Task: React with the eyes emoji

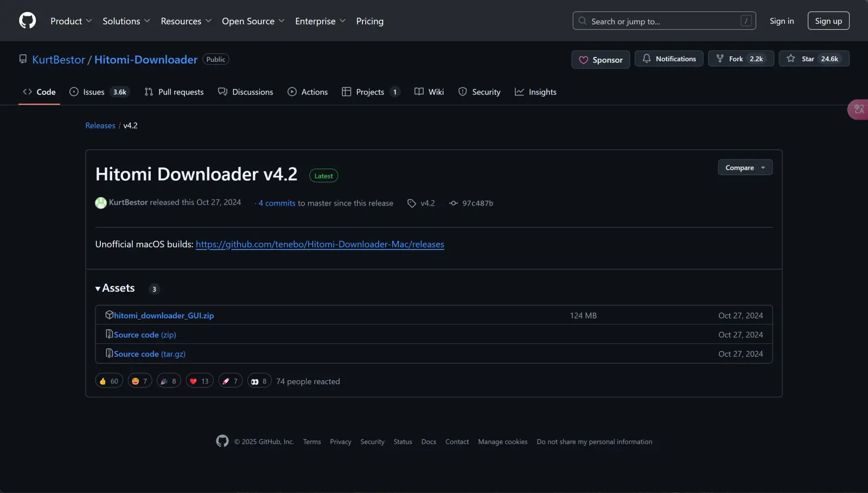Action: (x=259, y=381)
